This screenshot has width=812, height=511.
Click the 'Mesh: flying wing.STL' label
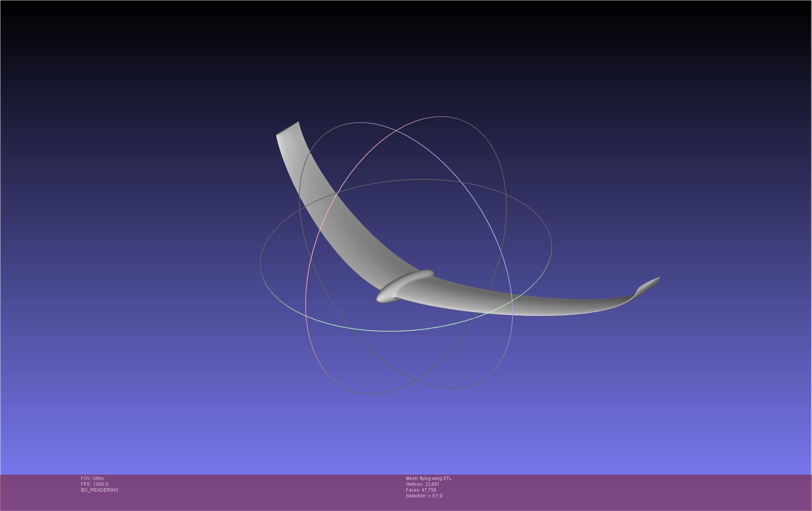click(428, 478)
